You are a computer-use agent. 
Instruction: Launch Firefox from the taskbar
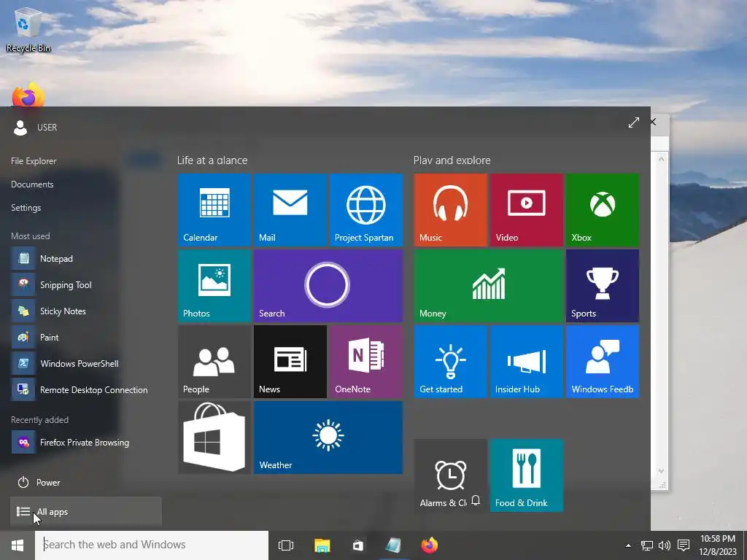click(430, 545)
